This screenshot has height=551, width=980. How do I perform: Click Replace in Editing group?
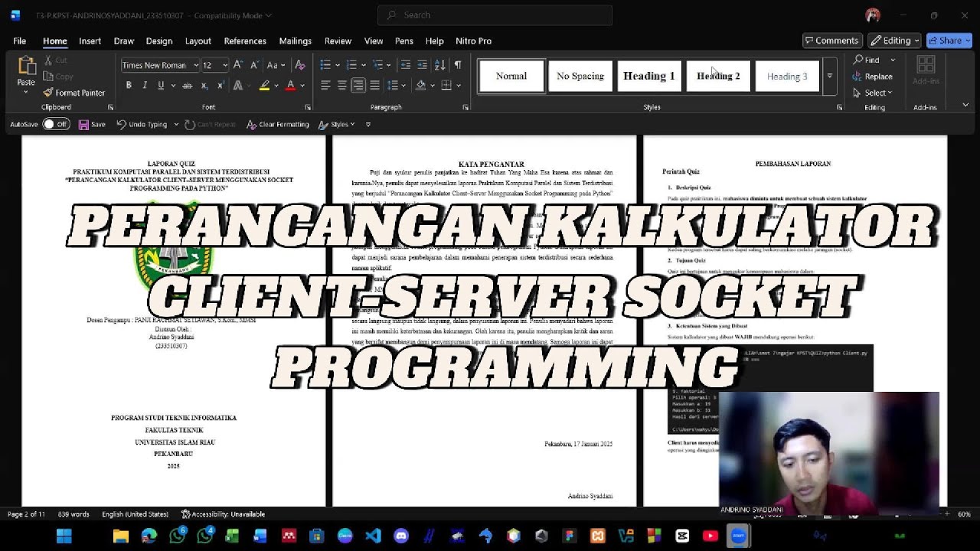(x=873, y=77)
